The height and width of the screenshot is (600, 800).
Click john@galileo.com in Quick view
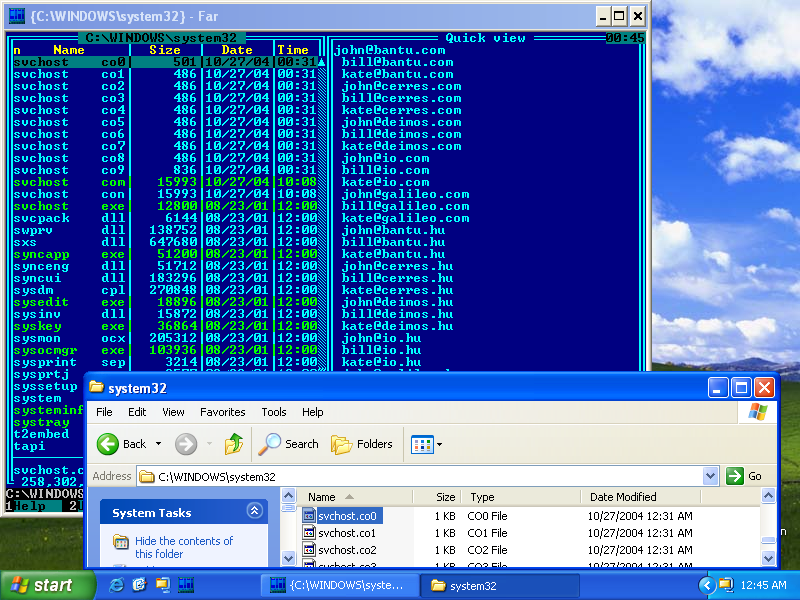406,194
